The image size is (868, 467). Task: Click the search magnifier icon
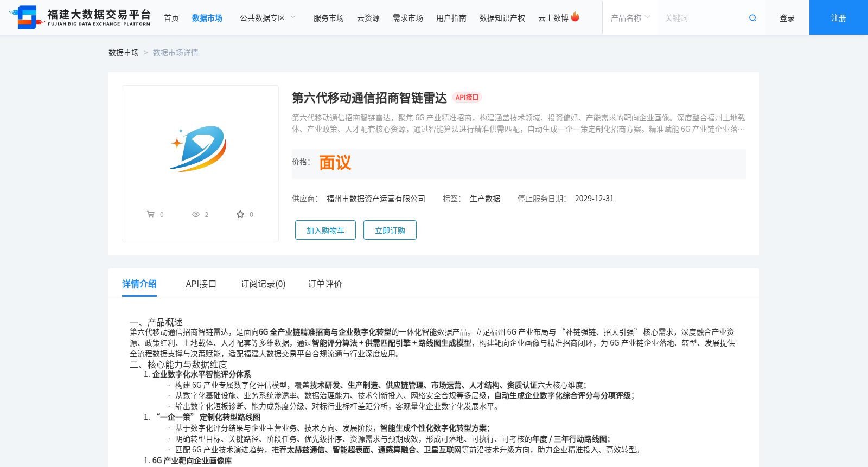(752, 18)
